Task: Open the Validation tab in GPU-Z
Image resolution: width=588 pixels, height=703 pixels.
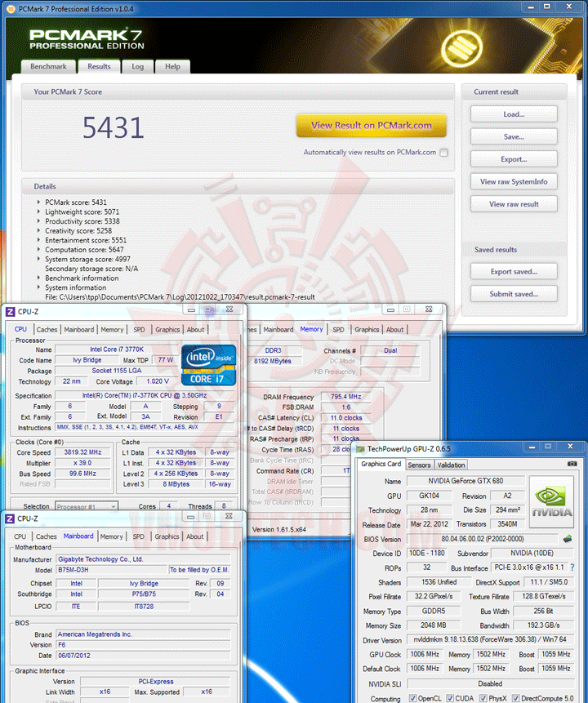Action: click(x=451, y=465)
